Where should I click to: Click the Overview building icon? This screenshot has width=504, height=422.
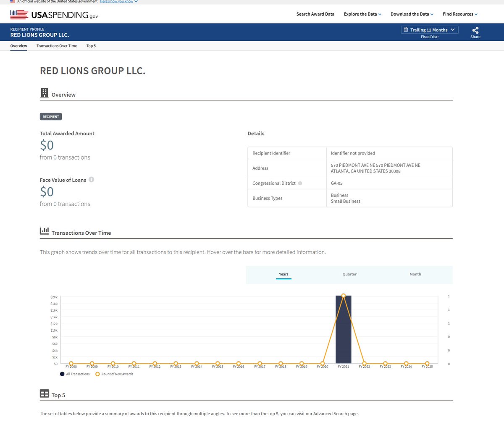point(44,93)
